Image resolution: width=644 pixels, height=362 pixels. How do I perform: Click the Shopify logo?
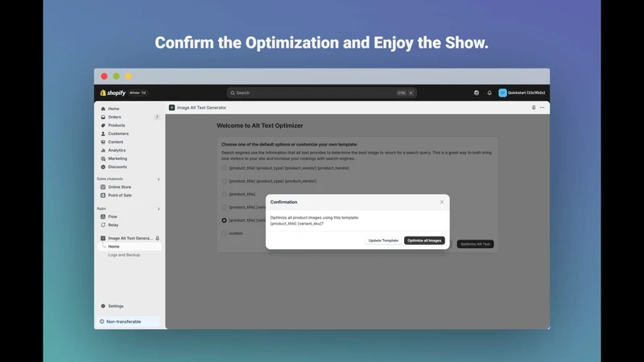coord(113,93)
